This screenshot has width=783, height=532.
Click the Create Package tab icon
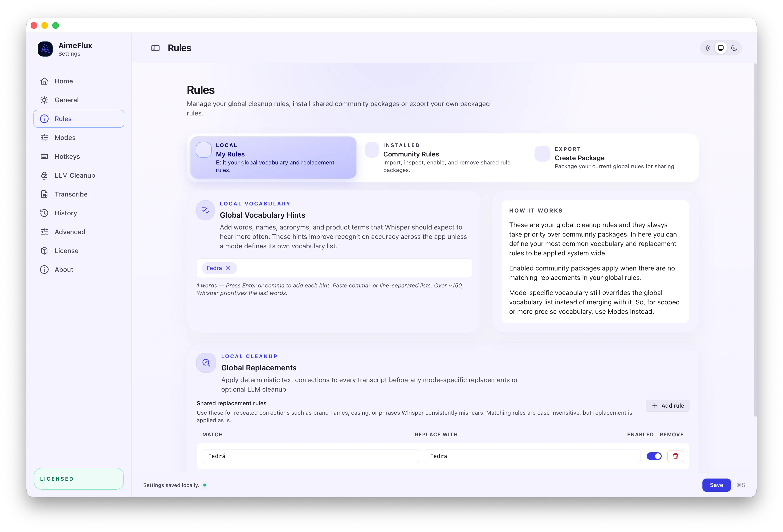[542, 154]
